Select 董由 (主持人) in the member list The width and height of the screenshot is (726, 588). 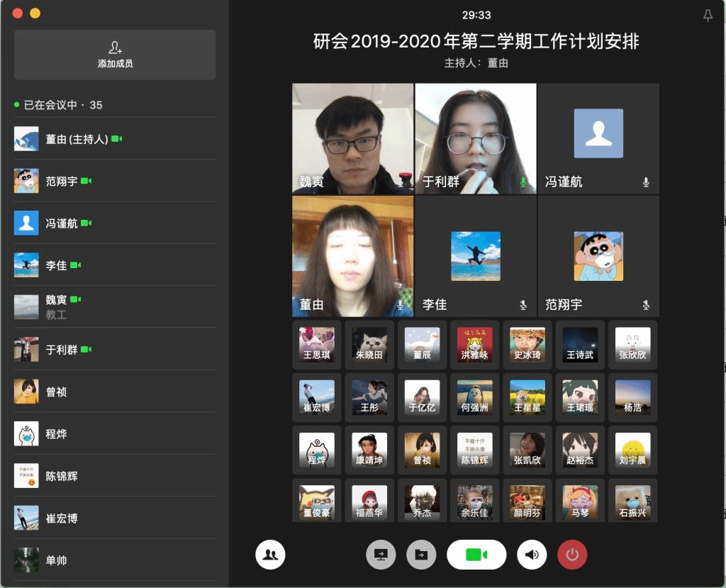77,139
